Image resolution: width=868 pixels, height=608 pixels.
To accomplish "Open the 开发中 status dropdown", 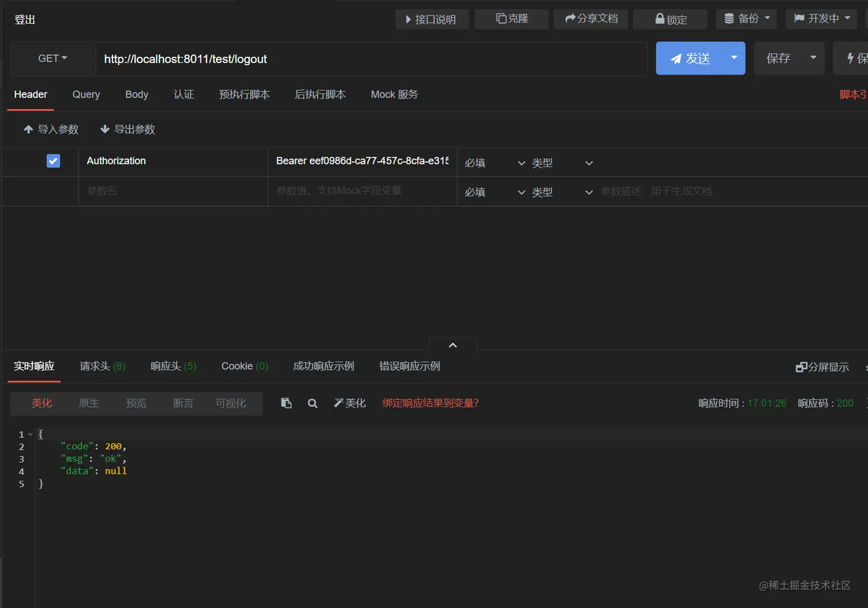I will pyautogui.click(x=821, y=19).
